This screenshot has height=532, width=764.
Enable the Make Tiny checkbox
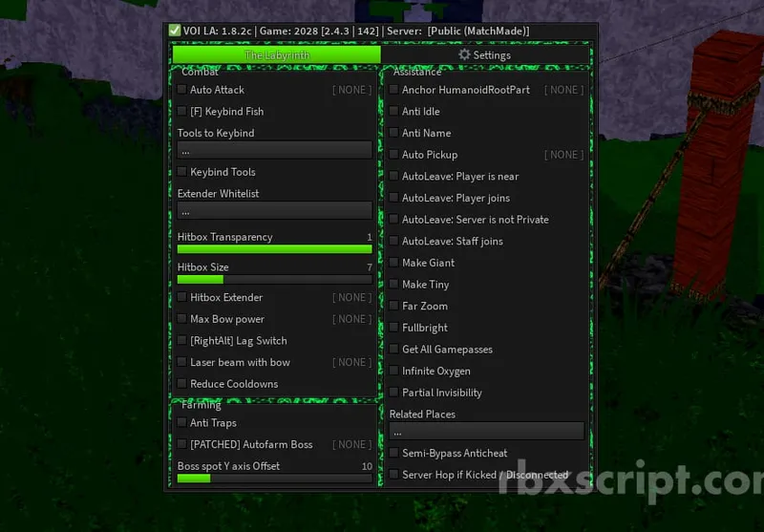(x=393, y=284)
